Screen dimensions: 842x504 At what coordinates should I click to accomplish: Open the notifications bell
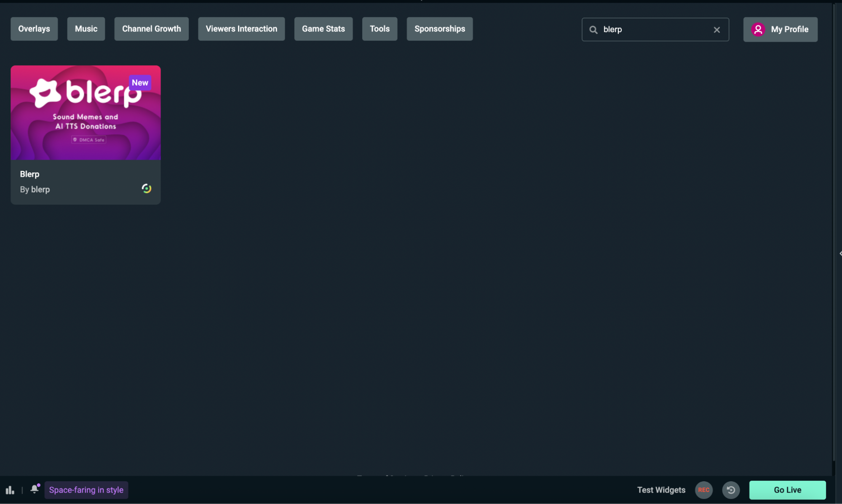point(34,490)
